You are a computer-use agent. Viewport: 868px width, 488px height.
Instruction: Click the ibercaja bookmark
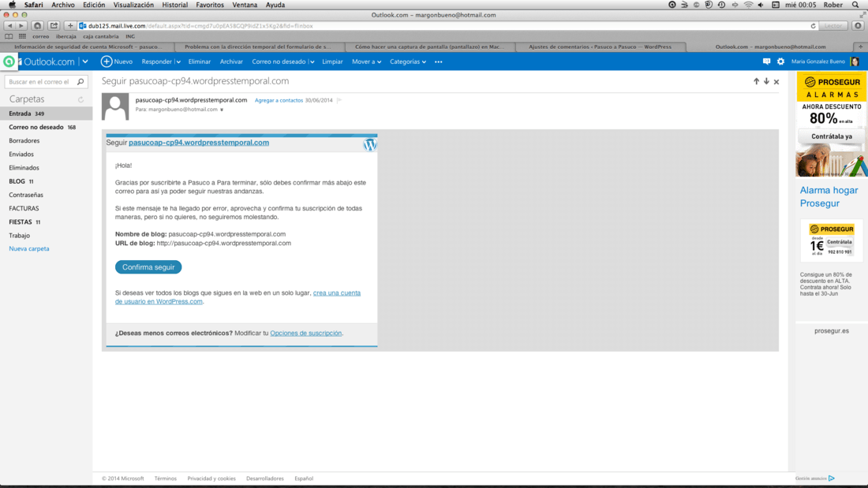(65, 36)
